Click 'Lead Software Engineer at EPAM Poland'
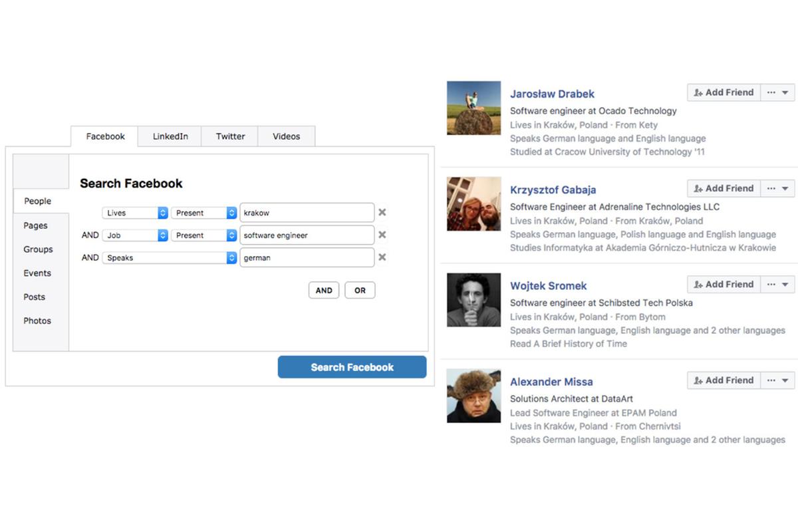Viewport: 798px width, 532px height. pos(593,413)
